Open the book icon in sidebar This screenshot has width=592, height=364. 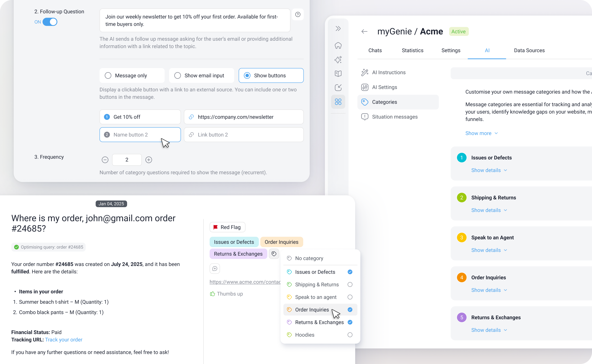click(x=338, y=74)
